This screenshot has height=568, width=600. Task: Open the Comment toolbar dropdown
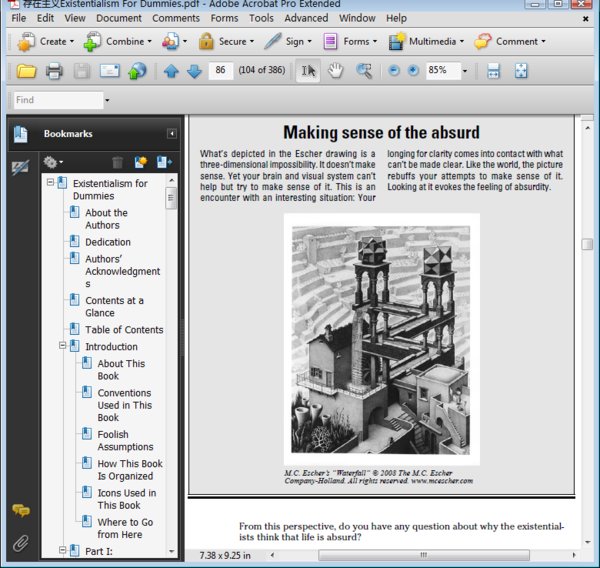tap(510, 41)
